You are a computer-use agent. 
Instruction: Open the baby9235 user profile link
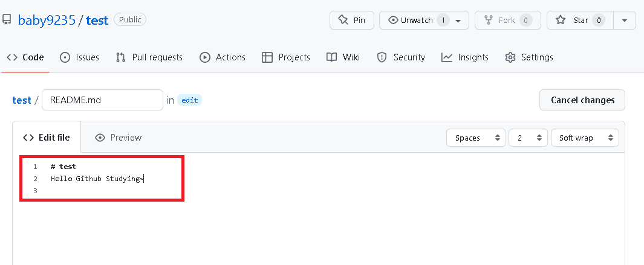47,20
